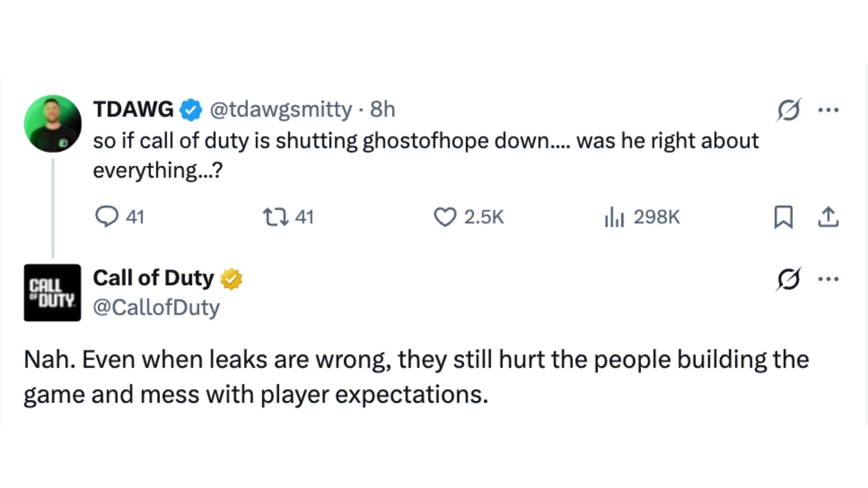Open the @tdawgsmitty handle link
This screenshot has width=868, height=488.
click(x=281, y=109)
